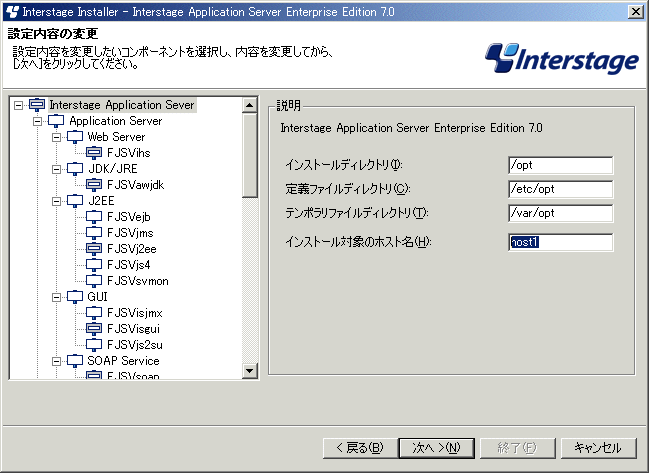This screenshot has width=649, height=473.
Task: Click the tree scrollbar down arrow
Action: pos(249,370)
